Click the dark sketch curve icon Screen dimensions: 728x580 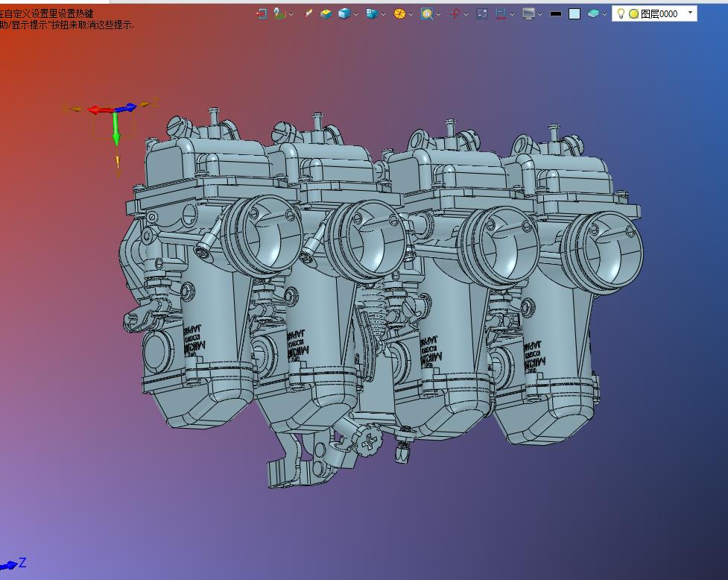tap(482, 14)
